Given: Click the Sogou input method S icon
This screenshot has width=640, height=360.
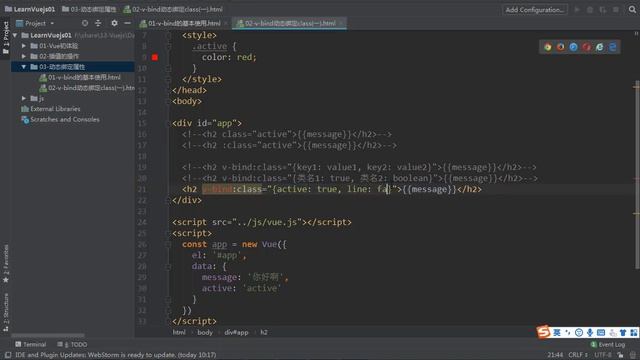Looking at the screenshot, I should click(543, 332).
